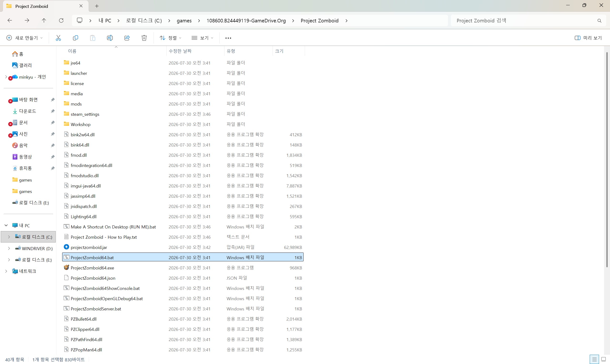Select ProjectZomboidServer.bat file name
The image size is (610, 364).
[96, 309]
